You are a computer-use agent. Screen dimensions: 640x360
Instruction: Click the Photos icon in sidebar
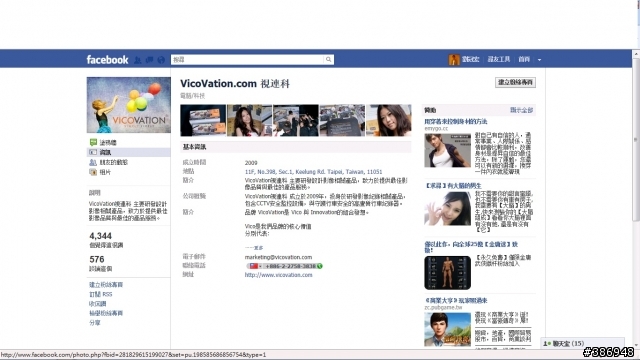[93, 172]
